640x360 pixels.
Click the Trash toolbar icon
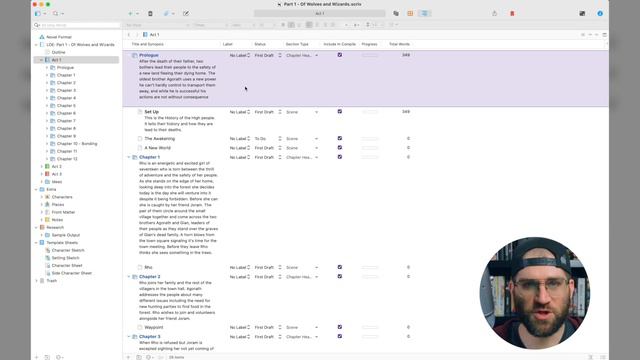(150, 13)
